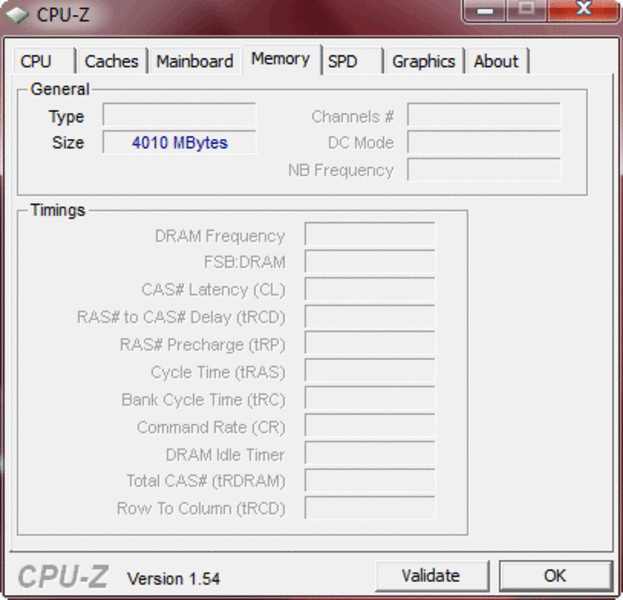Click the "Timings" group heading
Viewport: 623px width, 600px height.
(x=58, y=210)
